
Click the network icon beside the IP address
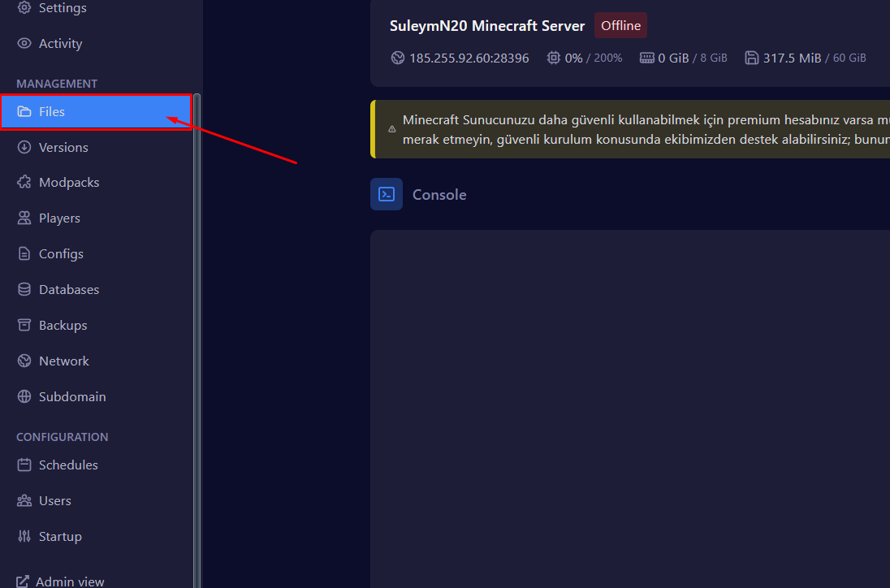pyautogui.click(x=397, y=58)
